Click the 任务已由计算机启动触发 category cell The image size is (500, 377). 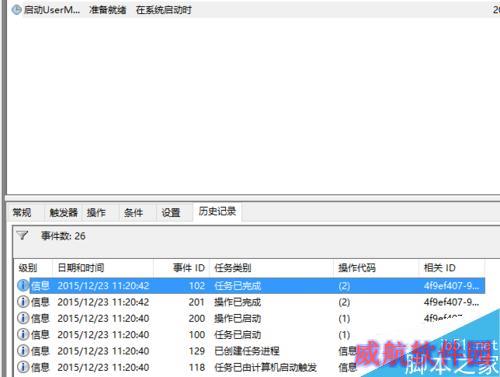[266, 367]
